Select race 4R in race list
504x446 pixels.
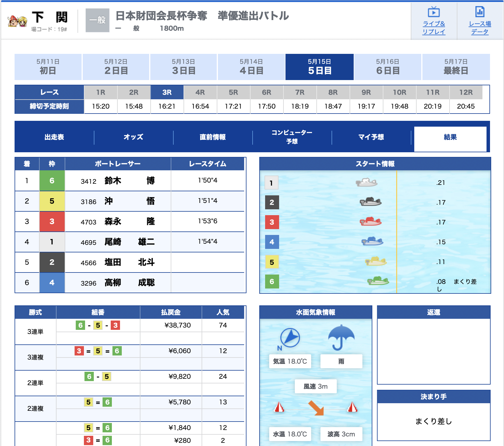(x=200, y=93)
